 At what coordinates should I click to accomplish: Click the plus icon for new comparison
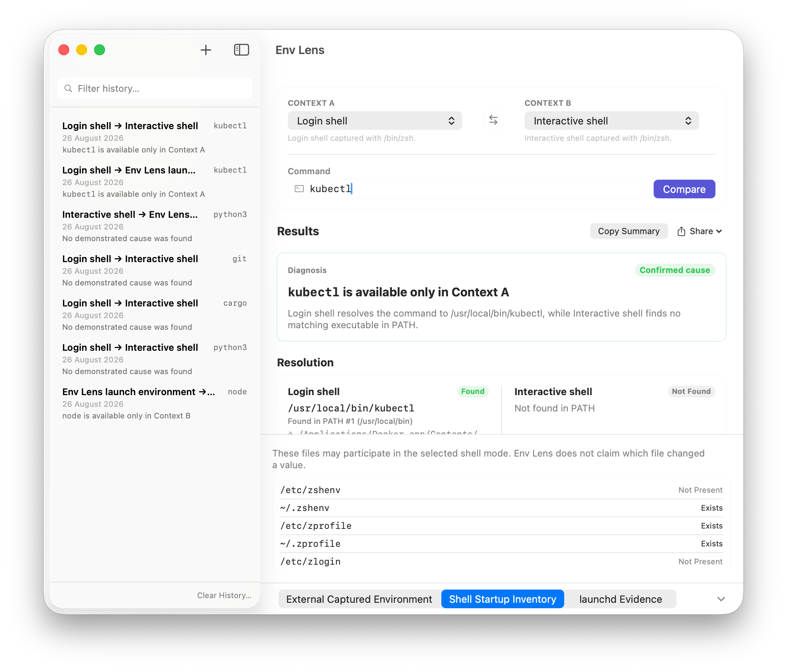click(x=206, y=50)
